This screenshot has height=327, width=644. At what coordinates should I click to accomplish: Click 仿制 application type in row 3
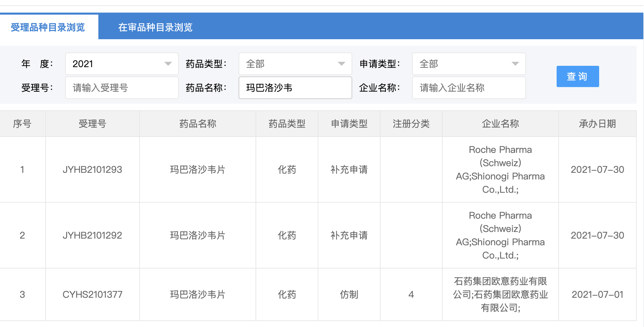(x=349, y=294)
